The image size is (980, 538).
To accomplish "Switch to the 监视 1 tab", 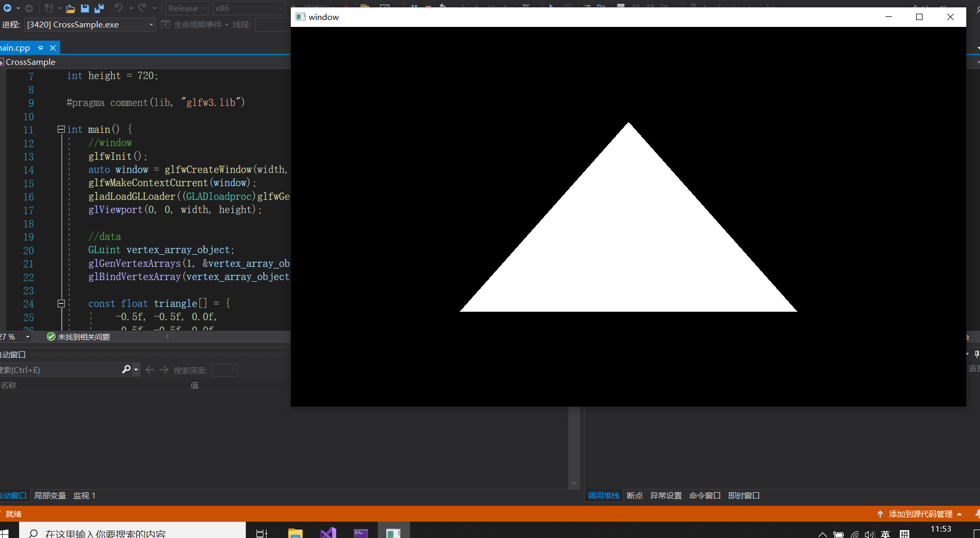I will [84, 496].
